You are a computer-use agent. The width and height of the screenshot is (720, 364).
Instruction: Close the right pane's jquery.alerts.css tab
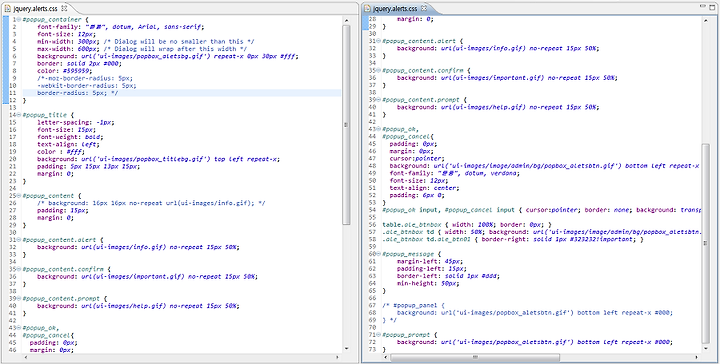coord(424,8)
